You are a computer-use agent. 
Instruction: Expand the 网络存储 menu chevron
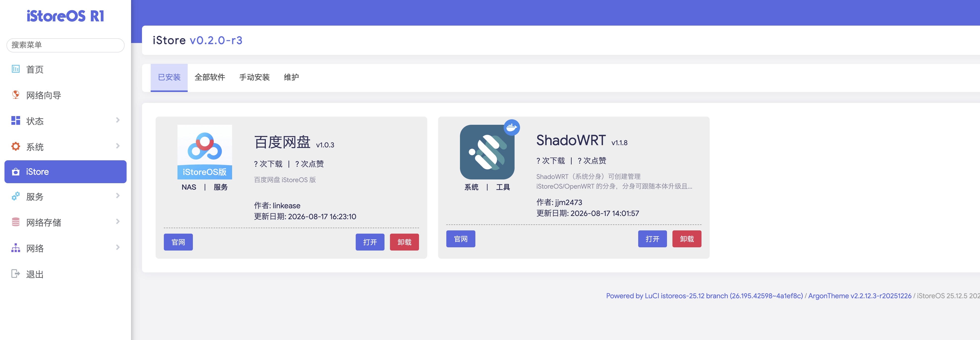tap(118, 222)
